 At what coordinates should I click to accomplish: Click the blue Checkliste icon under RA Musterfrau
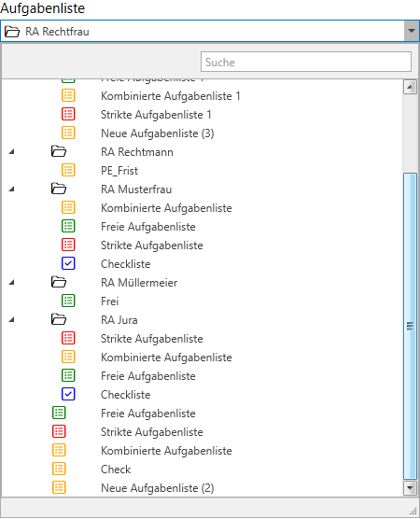68,263
